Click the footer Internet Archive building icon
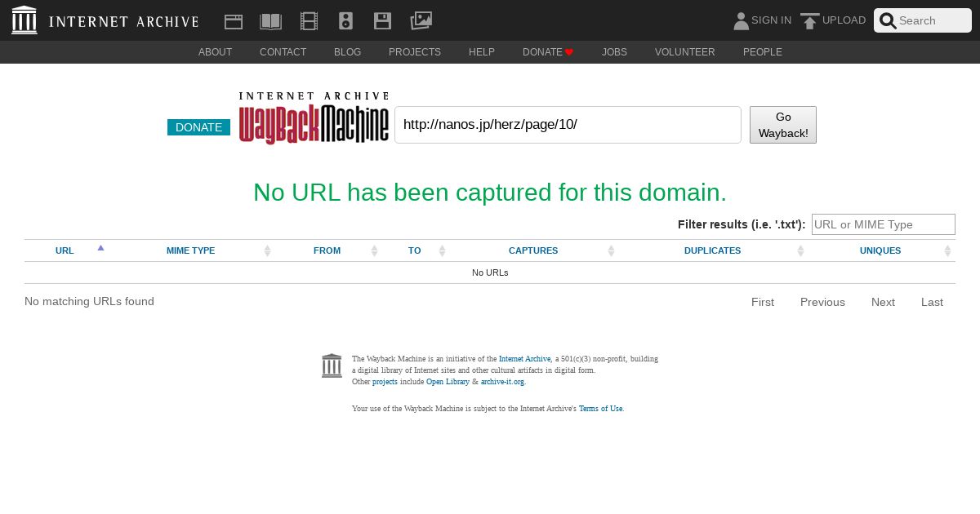This screenshot has width=980, height=514. (332, 366)
